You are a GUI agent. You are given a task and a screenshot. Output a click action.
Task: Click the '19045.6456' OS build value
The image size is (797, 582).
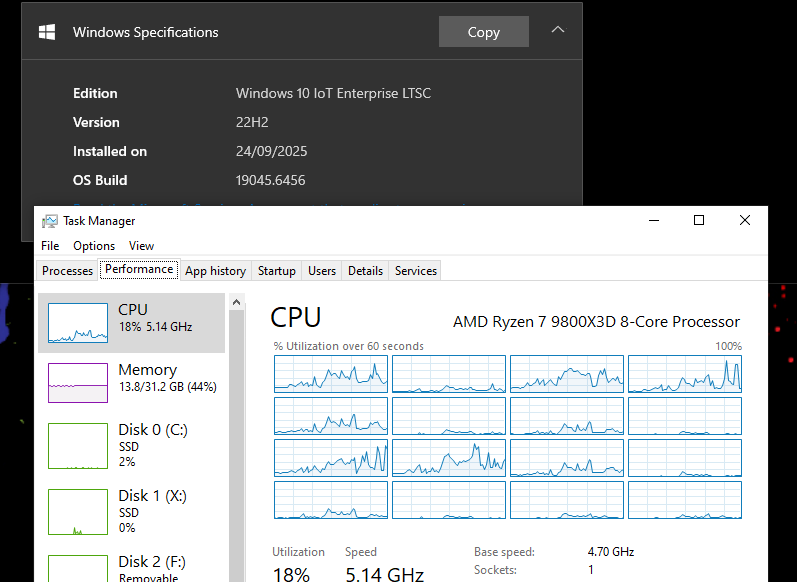click(270, 180)
